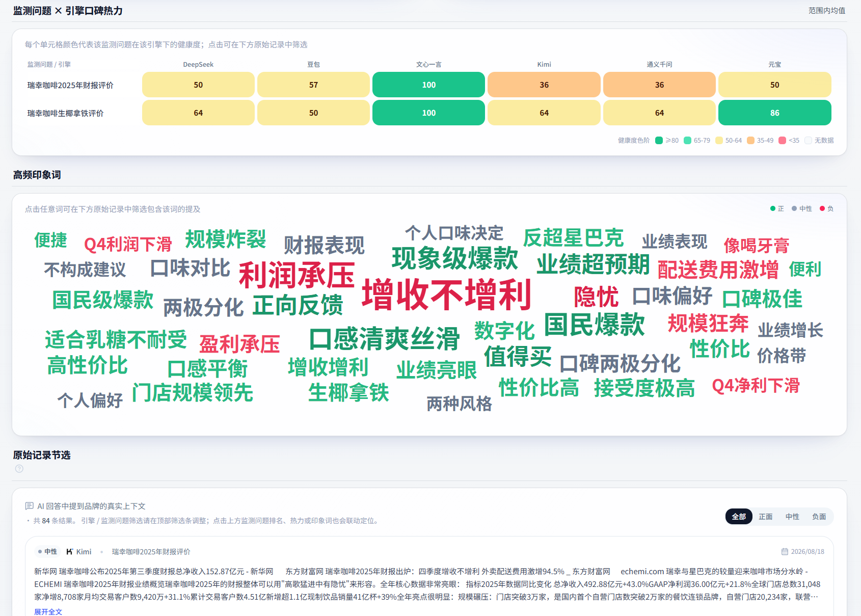Viewport: 861px width, 616px height.
Task: Click 通义千问 cell 36 in heatmap
Action: click(659, 85)
